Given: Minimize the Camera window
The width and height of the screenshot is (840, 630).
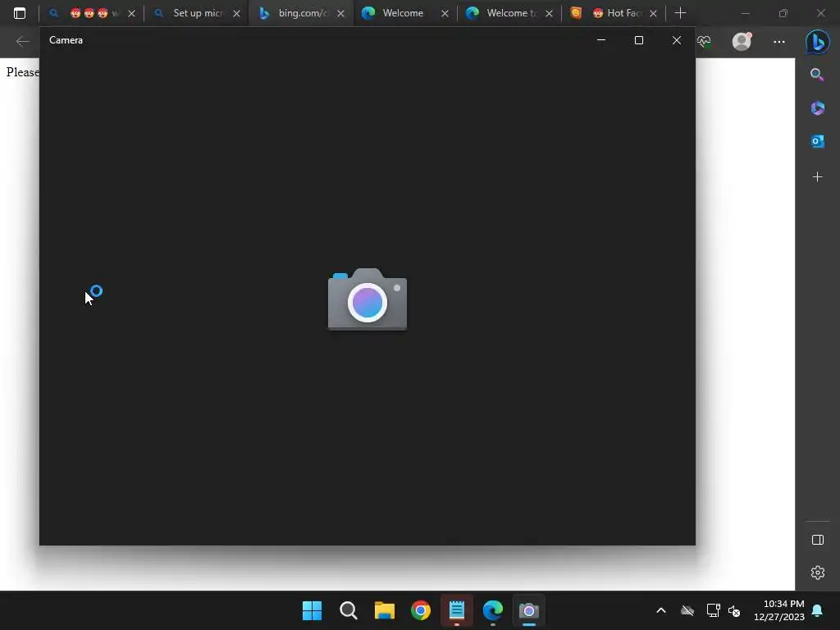Looking at the screenshot, I should click(x=601, y=40).
